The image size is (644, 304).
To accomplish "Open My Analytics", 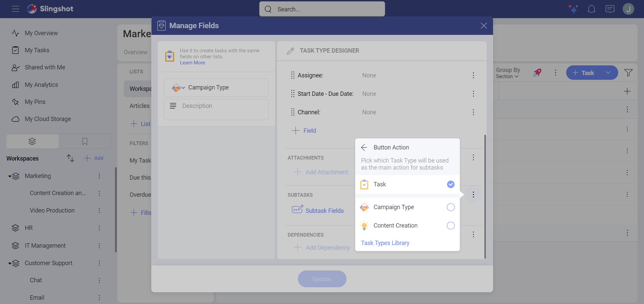I will pyautogui.click(x=41, y=85).
